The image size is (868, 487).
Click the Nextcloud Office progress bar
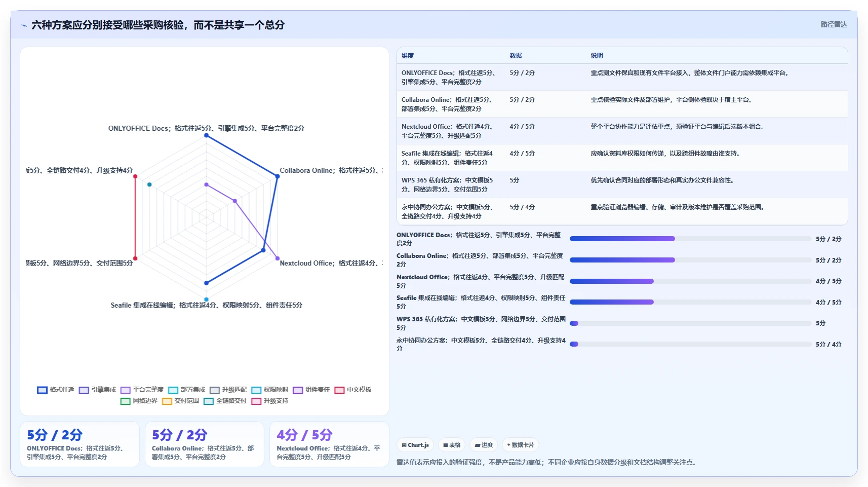(691, 281)
